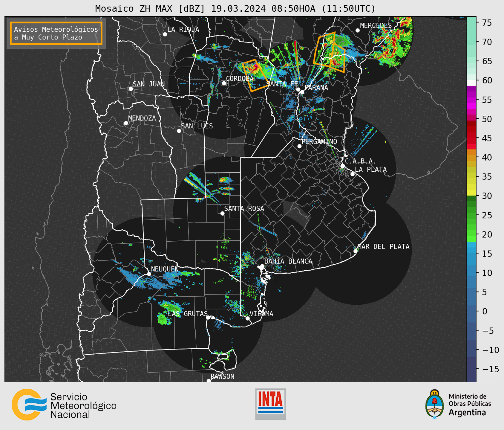Select the white city dot for Neuquén
The height and width of the screenshot is (430, 504).
click(x=149, y=274)
